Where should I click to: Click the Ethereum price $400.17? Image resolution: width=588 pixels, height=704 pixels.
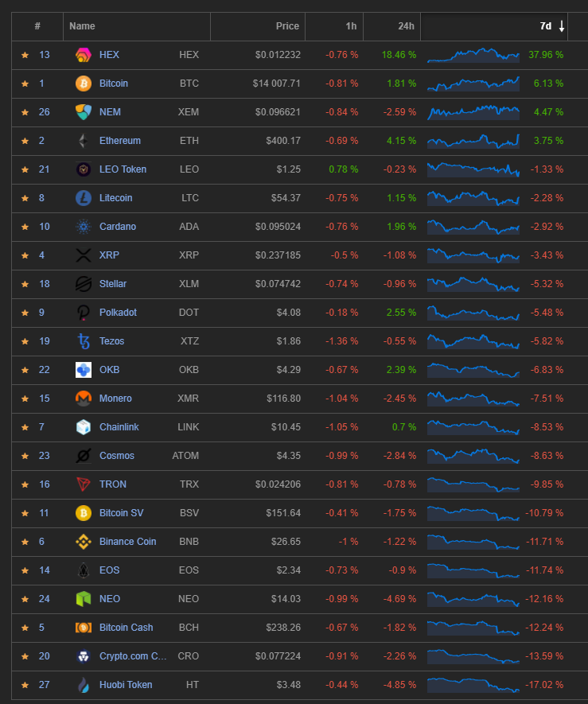(283, 141)
